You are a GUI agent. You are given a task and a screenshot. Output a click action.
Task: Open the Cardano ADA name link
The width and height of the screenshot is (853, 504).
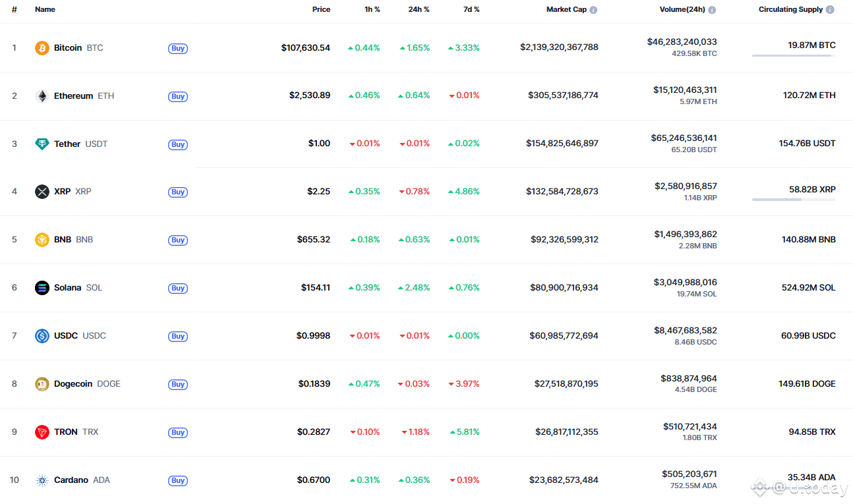point(82,480)
